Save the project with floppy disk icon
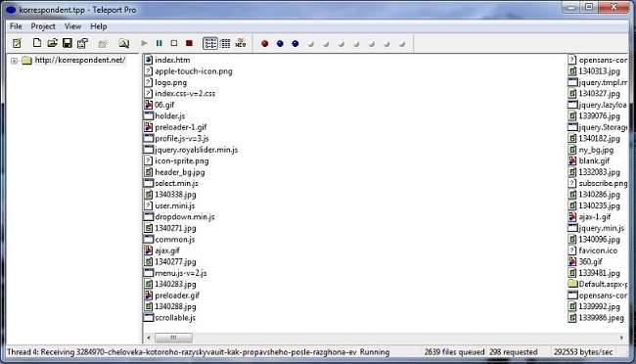 pyautogui.click(x=68, y=43)
